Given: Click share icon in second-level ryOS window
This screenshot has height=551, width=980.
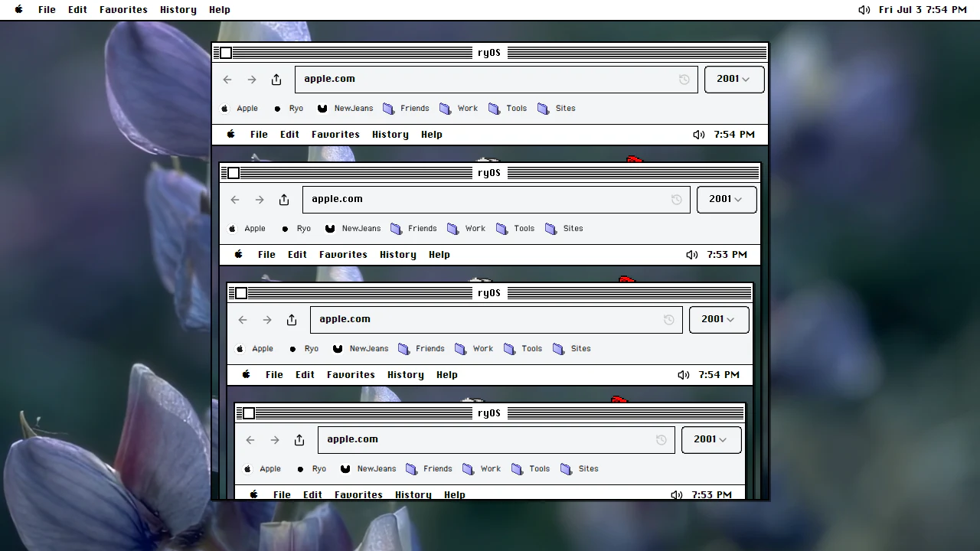Looking at the screenshot, I should [x=284, y=200].
